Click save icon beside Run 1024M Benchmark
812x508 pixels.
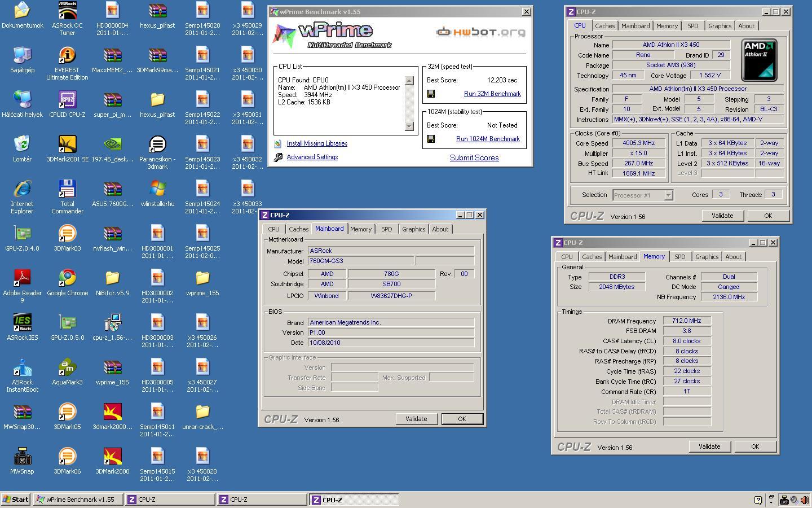(x=431, y=139)
